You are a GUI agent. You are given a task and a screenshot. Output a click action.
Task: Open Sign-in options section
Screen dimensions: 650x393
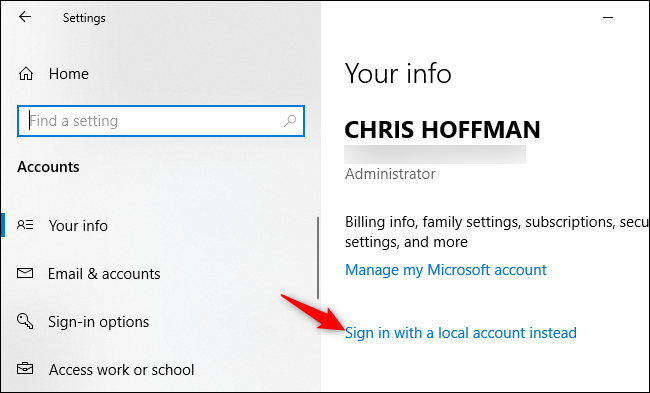(x=99, y=322)
